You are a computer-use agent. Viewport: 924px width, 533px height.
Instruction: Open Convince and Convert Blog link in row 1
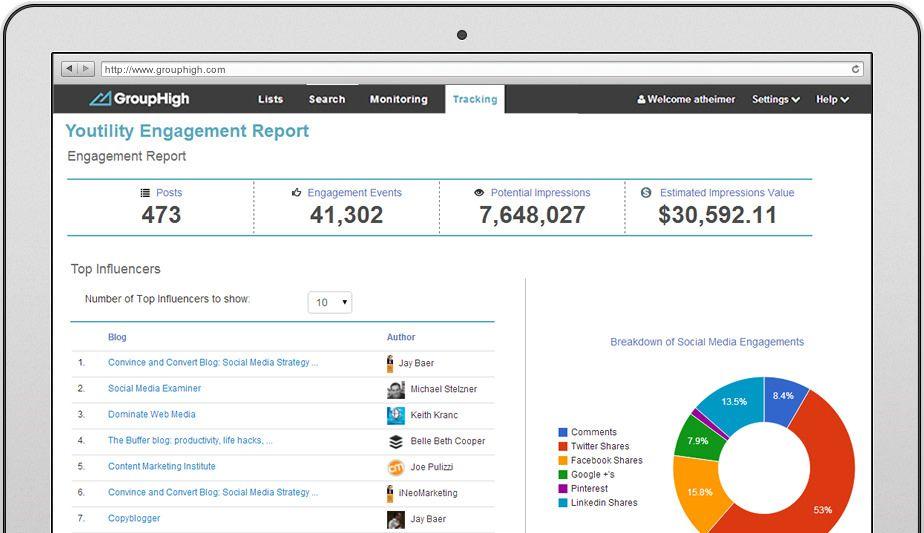pyautogui.click(x=213, y=363)
